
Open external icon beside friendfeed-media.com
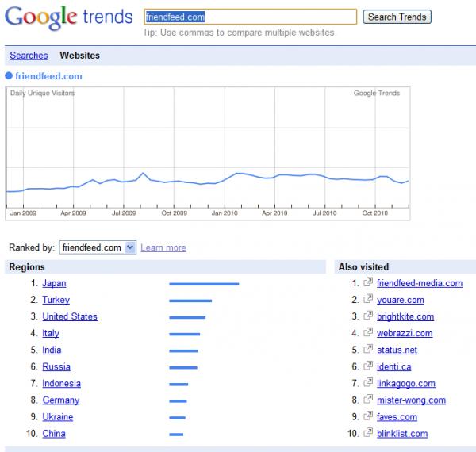tap(368, 282)
